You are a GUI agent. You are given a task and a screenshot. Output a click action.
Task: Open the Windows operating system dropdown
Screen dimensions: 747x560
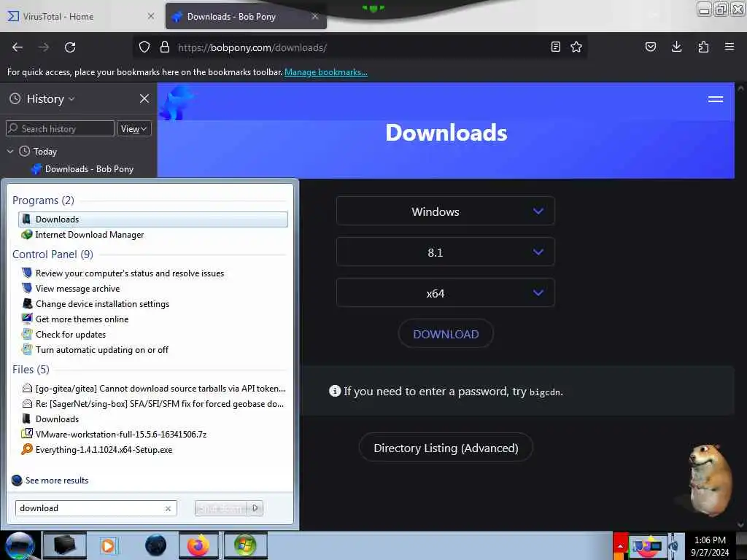click(x=446, y=211)
